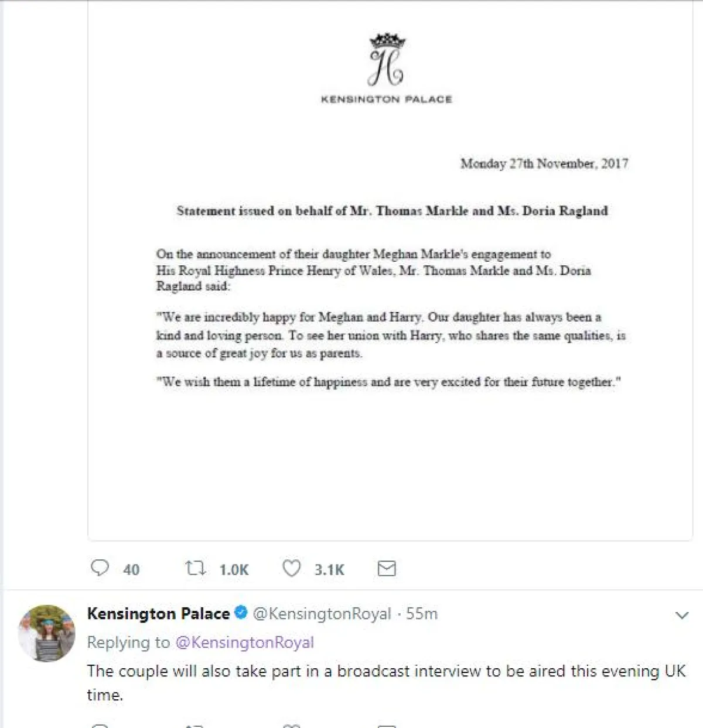The height and width of the screenshot is (728, 703).
Task: Click the 40 replies count
Action: tap(131, 570)
